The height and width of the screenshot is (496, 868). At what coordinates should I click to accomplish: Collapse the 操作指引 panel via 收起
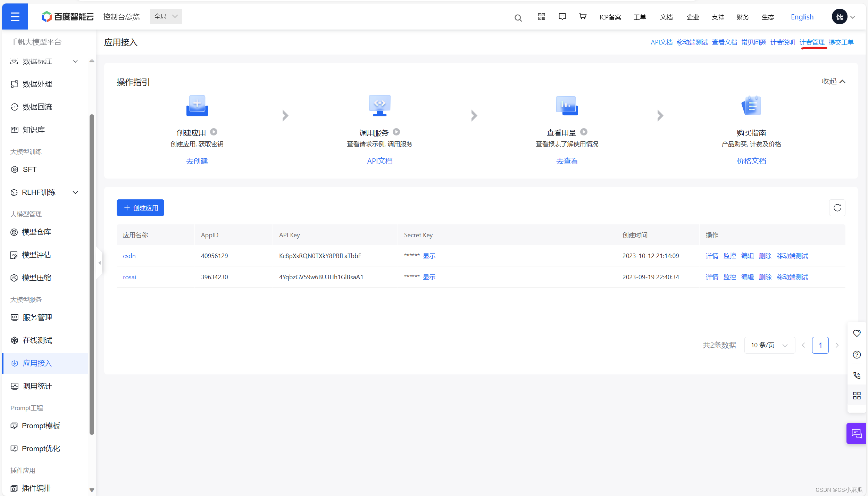pyautogui.click(x=833, y=81)
